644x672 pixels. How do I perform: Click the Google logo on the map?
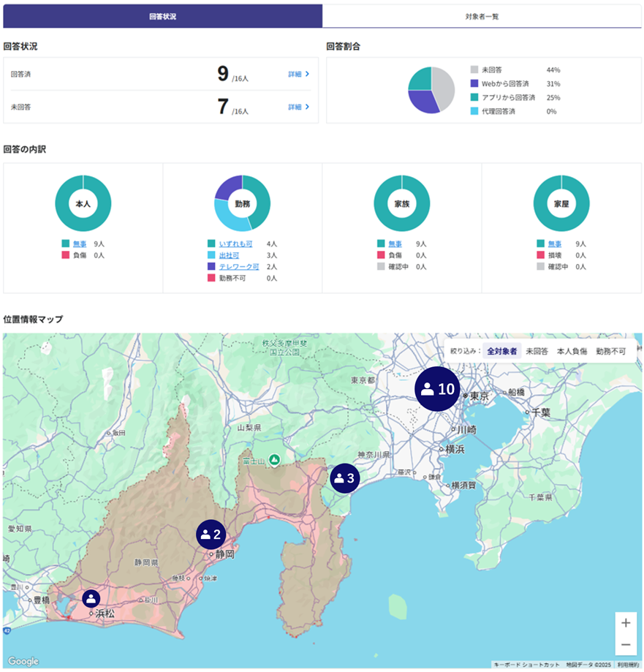pyautogui.click(x=23, y=661)
